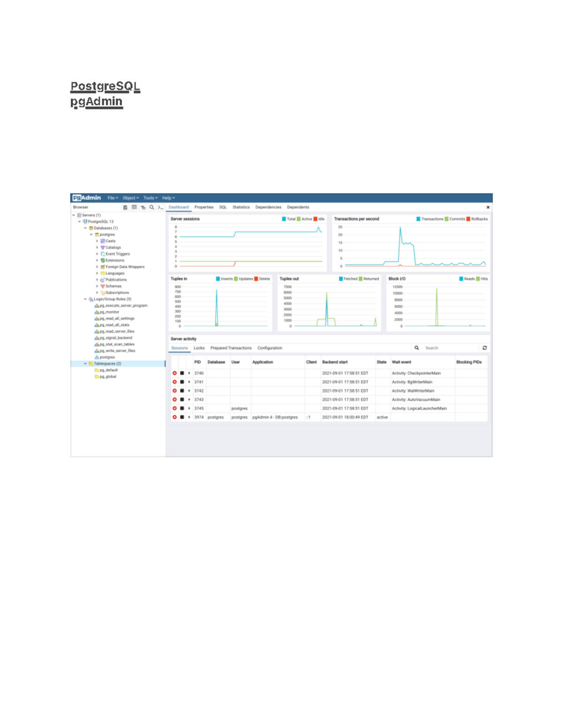Image resolution: width=563 pixels, height=728 pixels.
Task: Click the pgAdmin heading link
Action: pos(96,101)
